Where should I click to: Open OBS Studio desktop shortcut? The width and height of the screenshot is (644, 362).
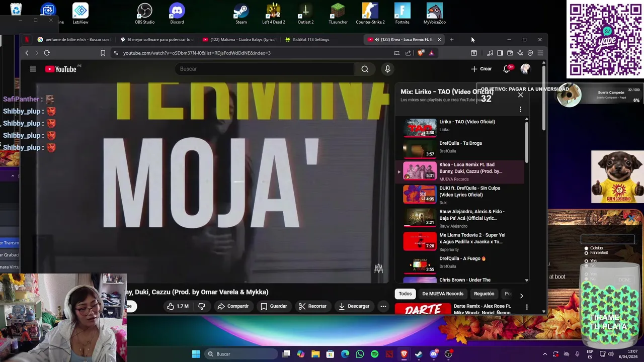tap(144, 14)
